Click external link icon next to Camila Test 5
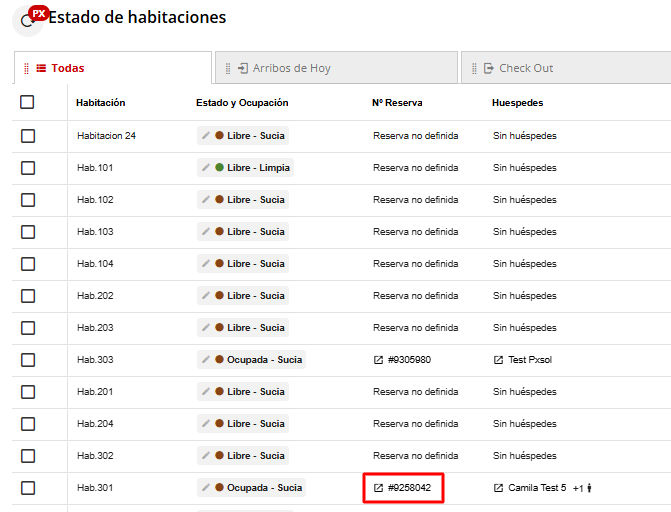Screen dimensions: 671x512 498,488
